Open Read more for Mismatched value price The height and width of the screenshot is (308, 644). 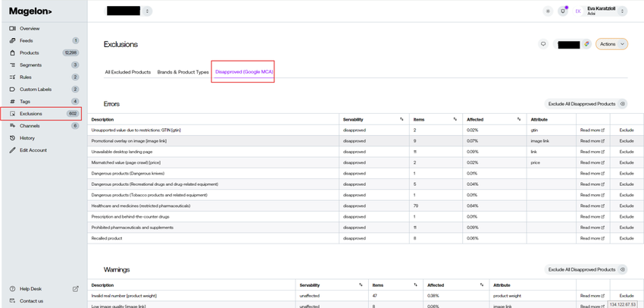[x=592, y=162]
